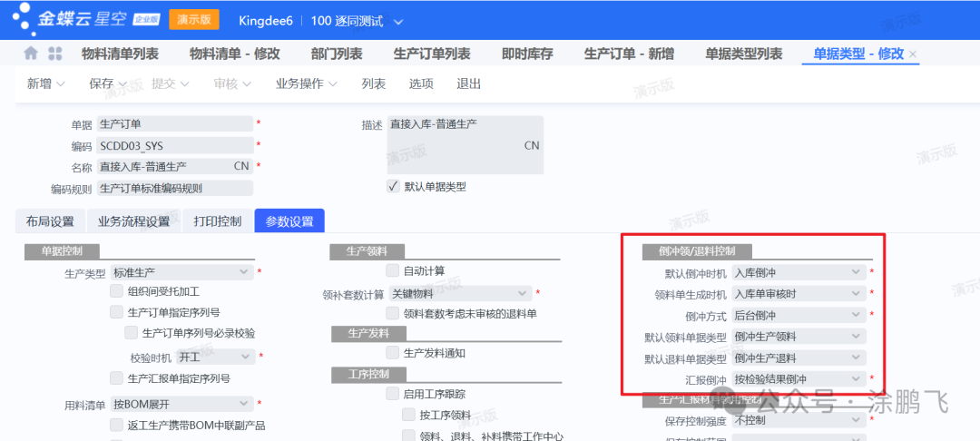Viewport: 980px width, 441px height.
Task: Close the 单据类型 - 修改 tab
Action: pos(914,54)
